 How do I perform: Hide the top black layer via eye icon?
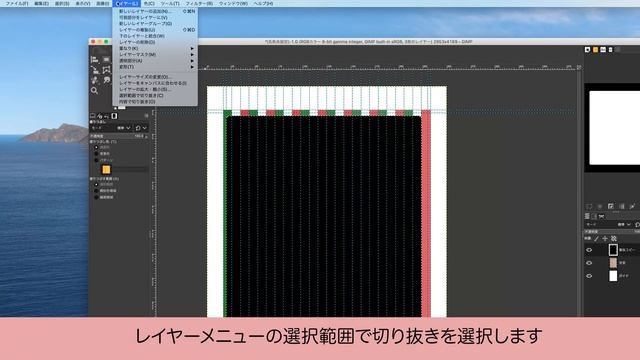pos(589,250)
